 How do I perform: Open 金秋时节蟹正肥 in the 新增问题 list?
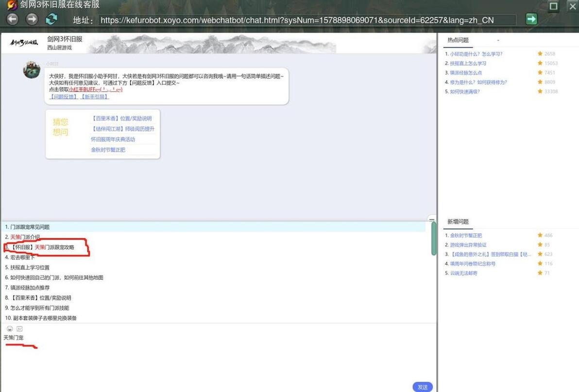point(466,235)
